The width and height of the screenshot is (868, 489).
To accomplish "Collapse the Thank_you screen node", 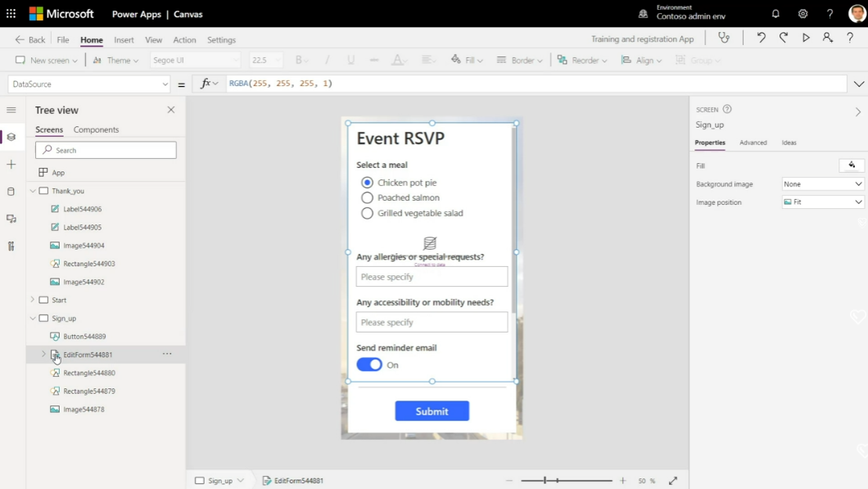I will point(33,191).
